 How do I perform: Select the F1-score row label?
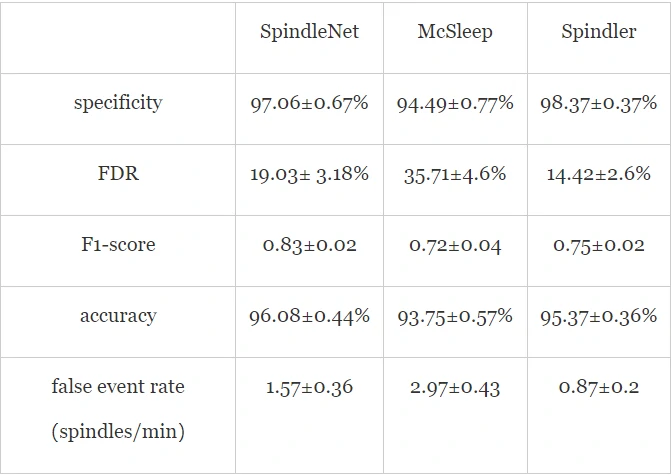[118, 245]
